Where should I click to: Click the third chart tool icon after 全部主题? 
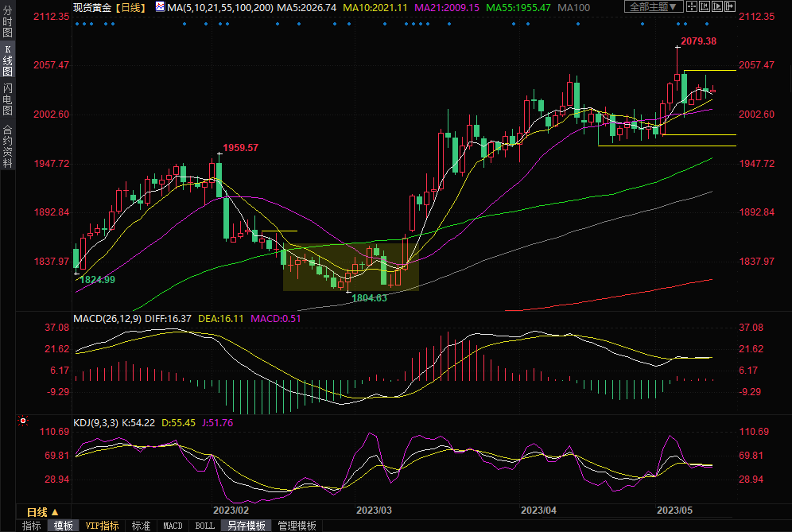tap(718, 6)
